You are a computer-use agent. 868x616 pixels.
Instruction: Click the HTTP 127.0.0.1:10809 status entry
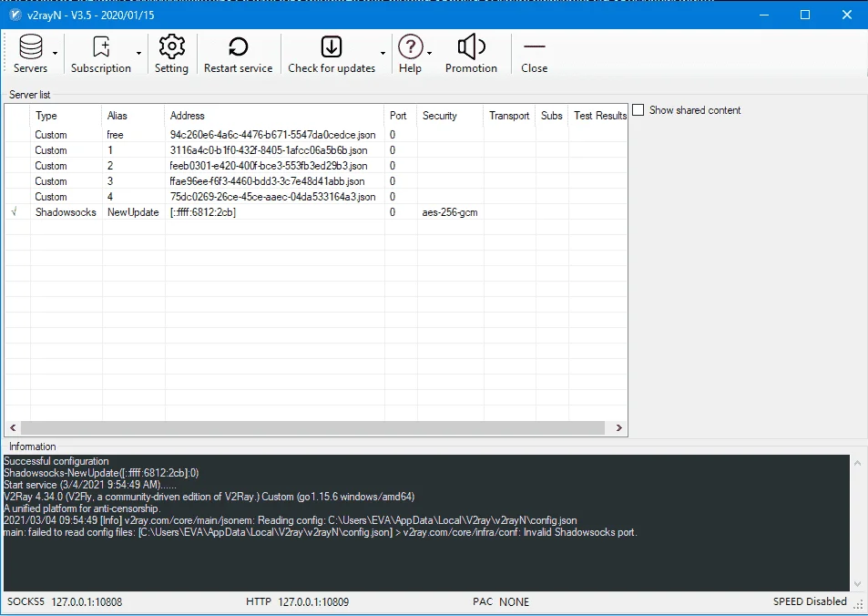297,601
